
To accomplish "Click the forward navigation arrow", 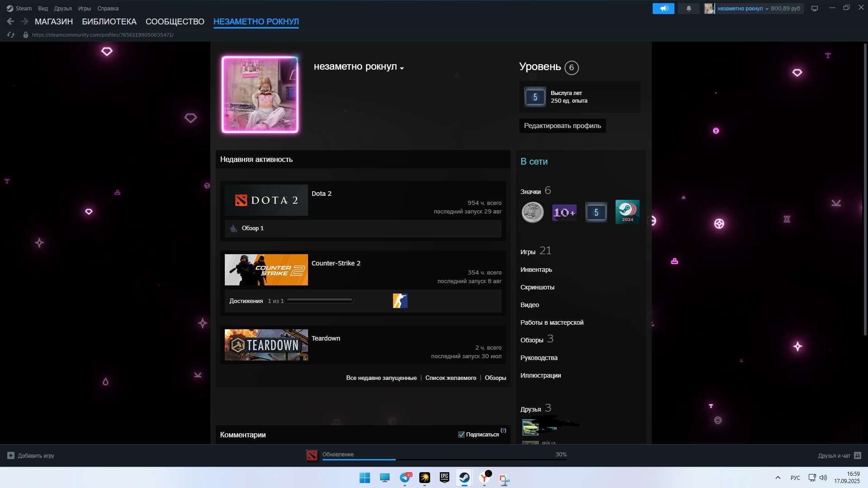I will (x=25, y=21).
